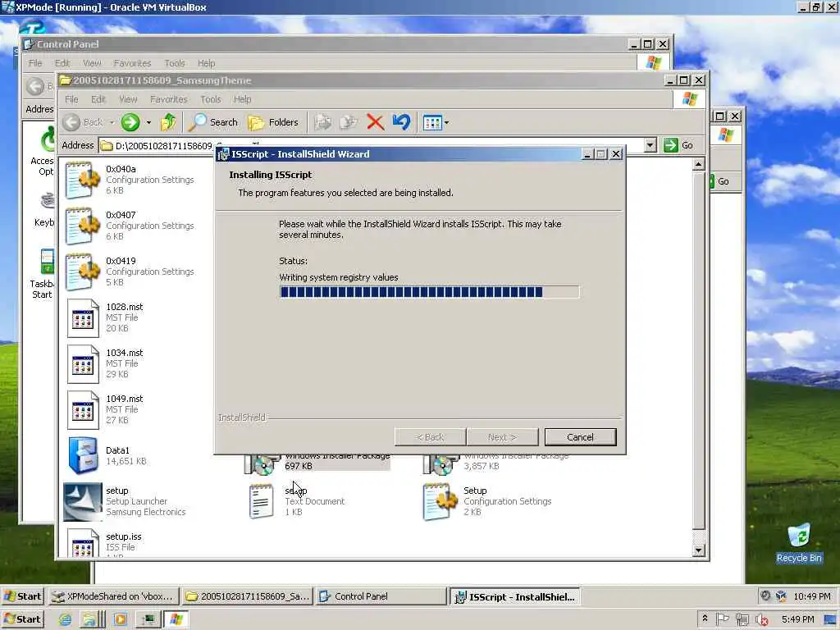Screen dimensions: 840x630
Task: Click the Next button in InstallShield wizard
Action: pos(502,437)
